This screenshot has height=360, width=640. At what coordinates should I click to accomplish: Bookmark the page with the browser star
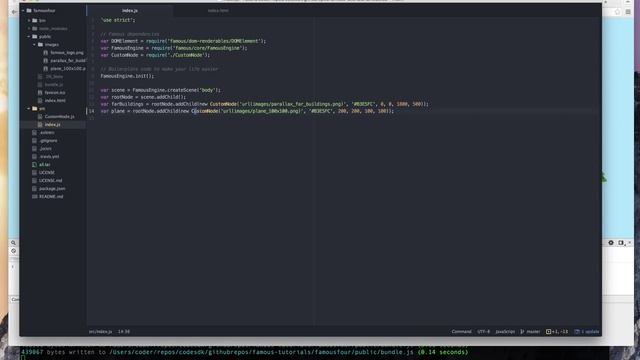click(x=617, y=12)
